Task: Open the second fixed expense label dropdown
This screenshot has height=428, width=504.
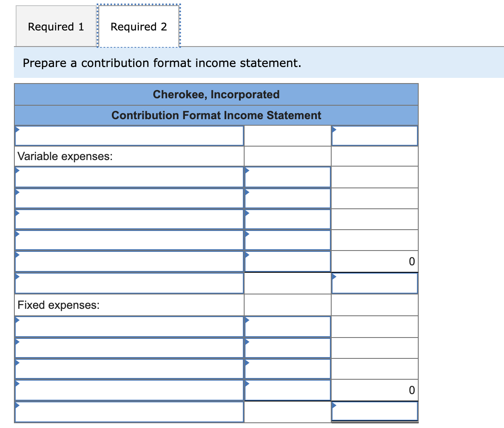Action: tap(129, 348)
